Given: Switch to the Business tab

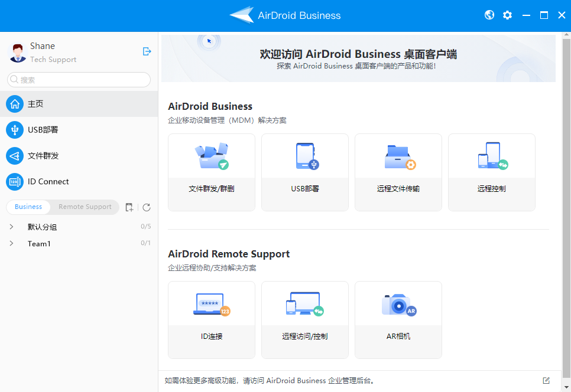Looking at the screenshot, I should (x=28, y=207).
